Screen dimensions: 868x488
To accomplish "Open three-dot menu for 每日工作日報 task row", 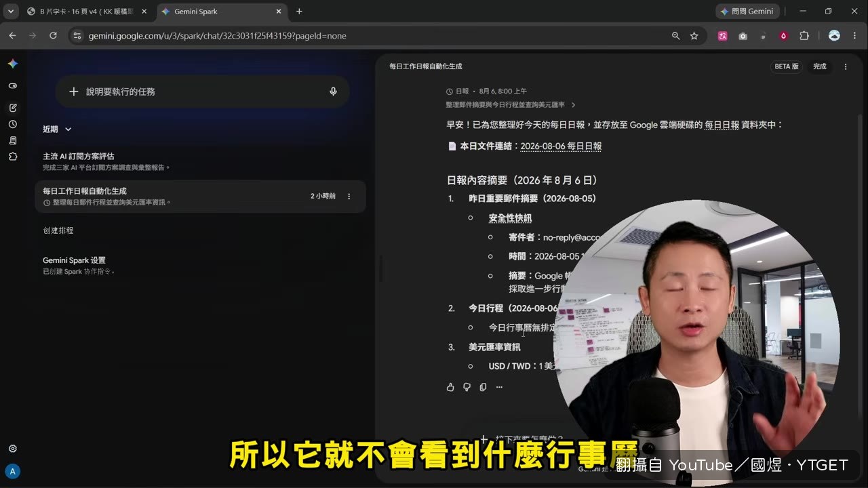I will 349,197.
